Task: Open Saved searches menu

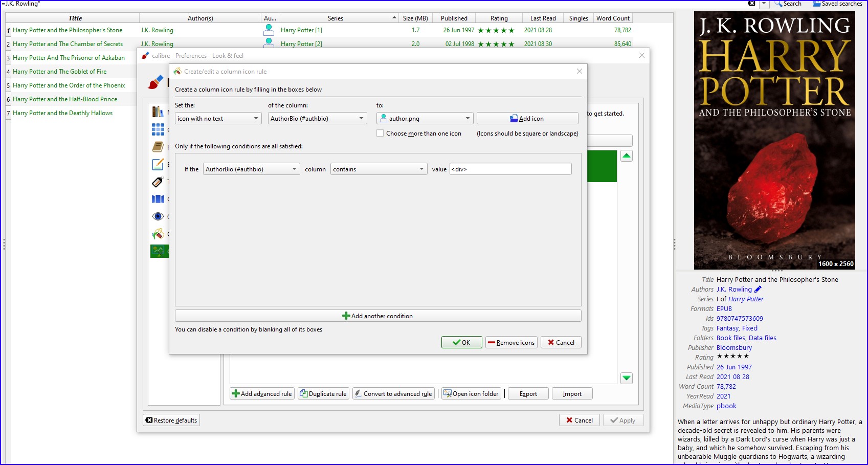Action: (838, 4)
